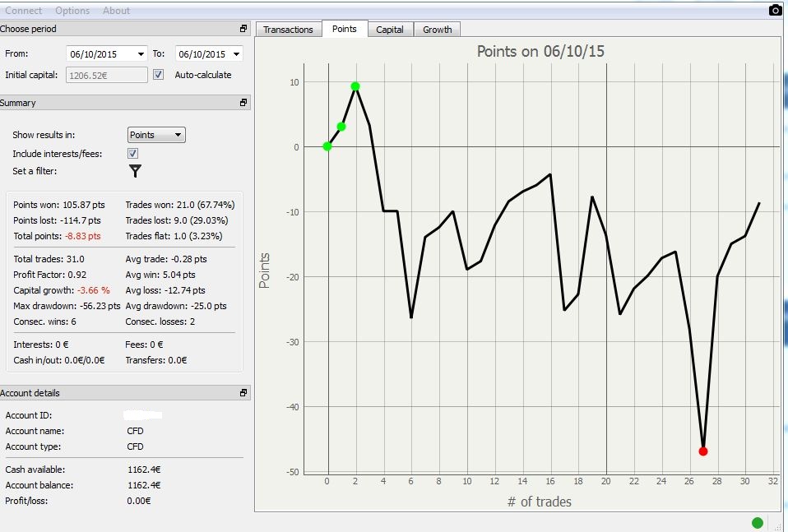The height and width of the screenshot is (532, 788).
Task: Click 'Trades lost: 9.0 (29.03%)' text
Action: click(x=177, y=220)
